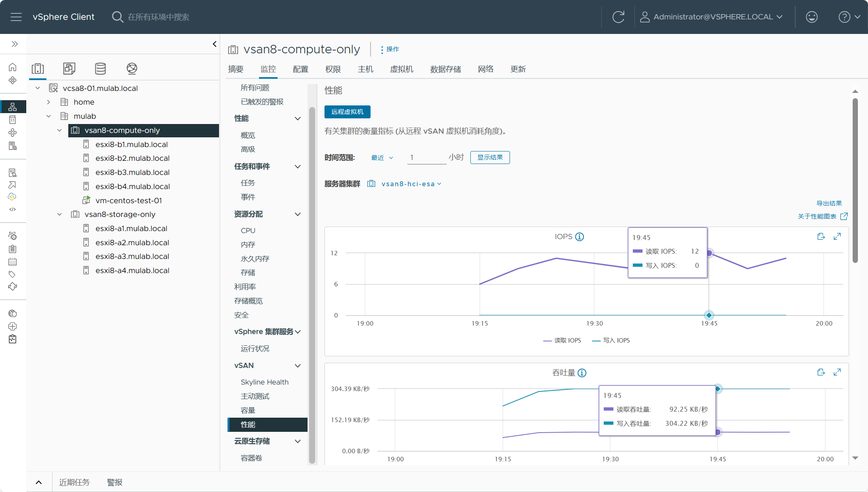Open the 权限 tab
Image resolution: width=868 pixels, height=492 pixels.
click(x=333, y=69)
